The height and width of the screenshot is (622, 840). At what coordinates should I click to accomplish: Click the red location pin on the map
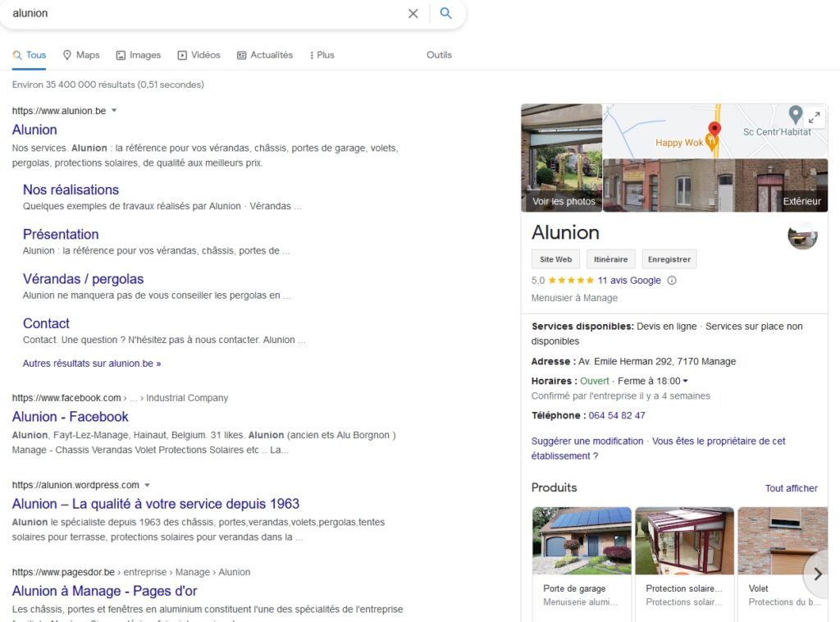714,129
